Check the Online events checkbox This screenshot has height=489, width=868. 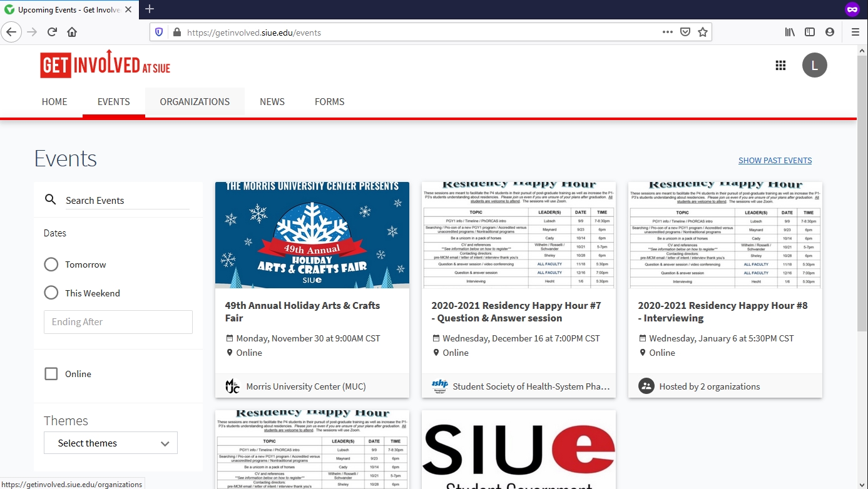51,374
